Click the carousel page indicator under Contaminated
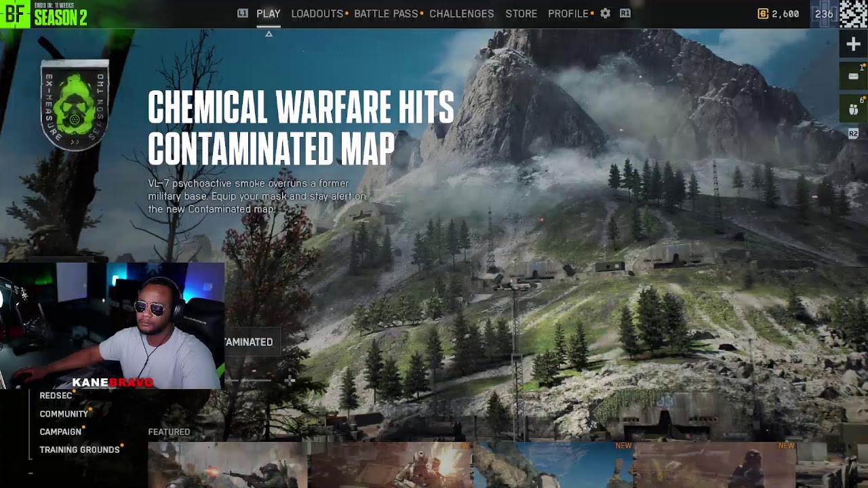 click(249, 380)
